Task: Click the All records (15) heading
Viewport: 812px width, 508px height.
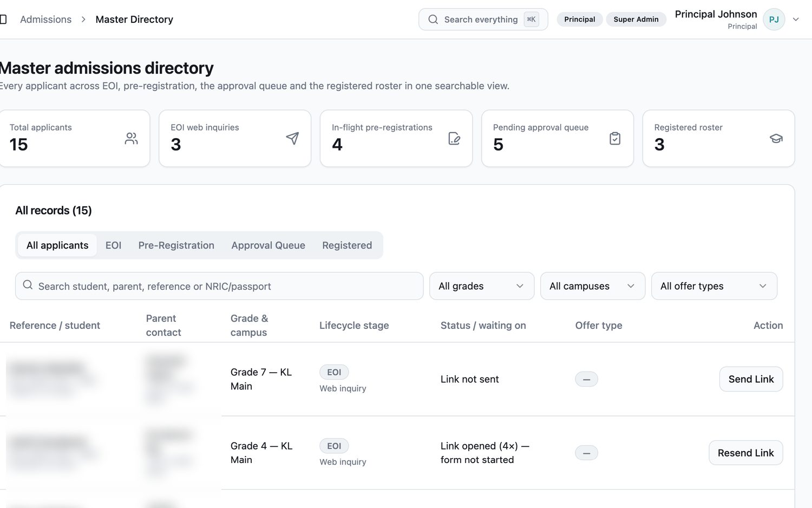Action: pyautogui.click(x=54, y=211)
